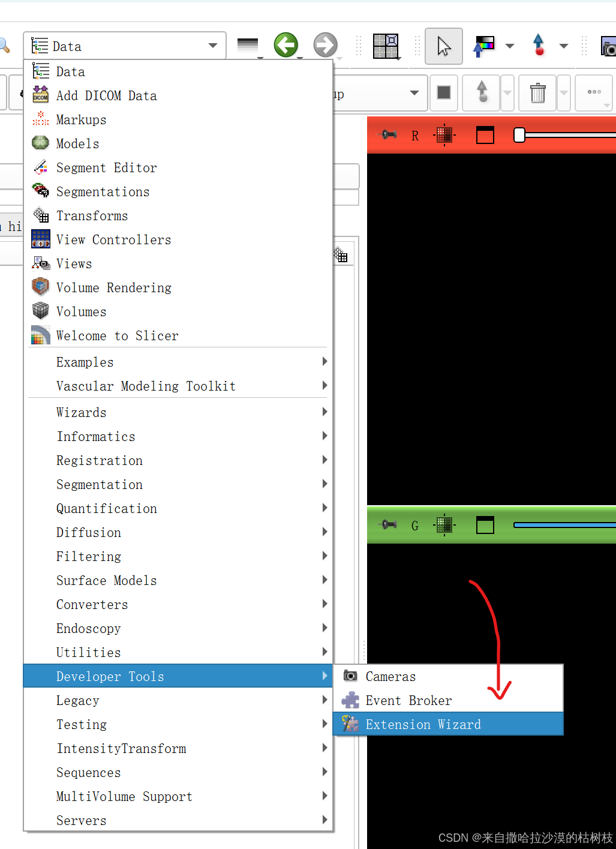This screenshot has height=849, width=616.
Task: Click the green back-arrow previous module button
Action: click(286, 45)
